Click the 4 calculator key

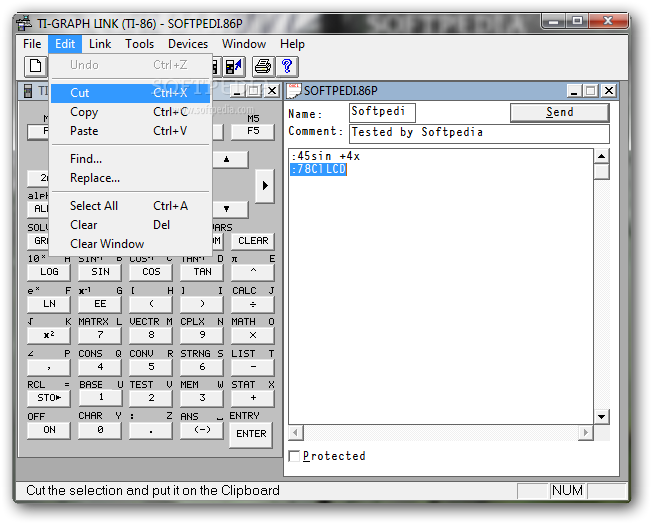point(100,367)
